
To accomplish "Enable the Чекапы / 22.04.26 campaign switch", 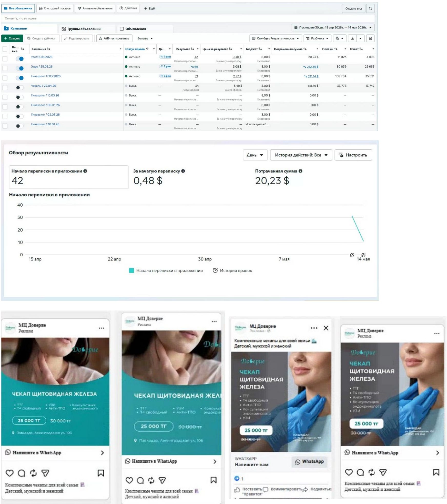I will [20, 88].
